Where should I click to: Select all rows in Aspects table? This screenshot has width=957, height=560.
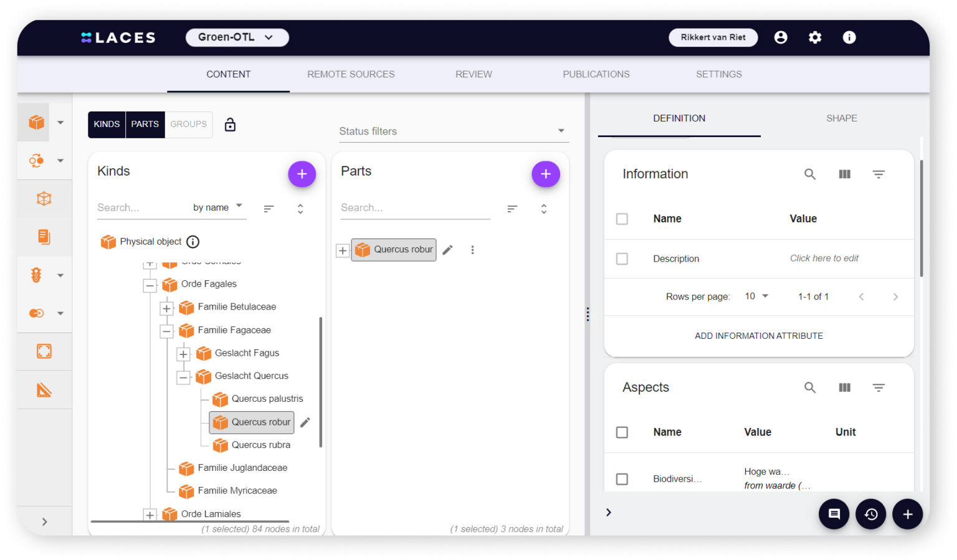click(622, 432)
